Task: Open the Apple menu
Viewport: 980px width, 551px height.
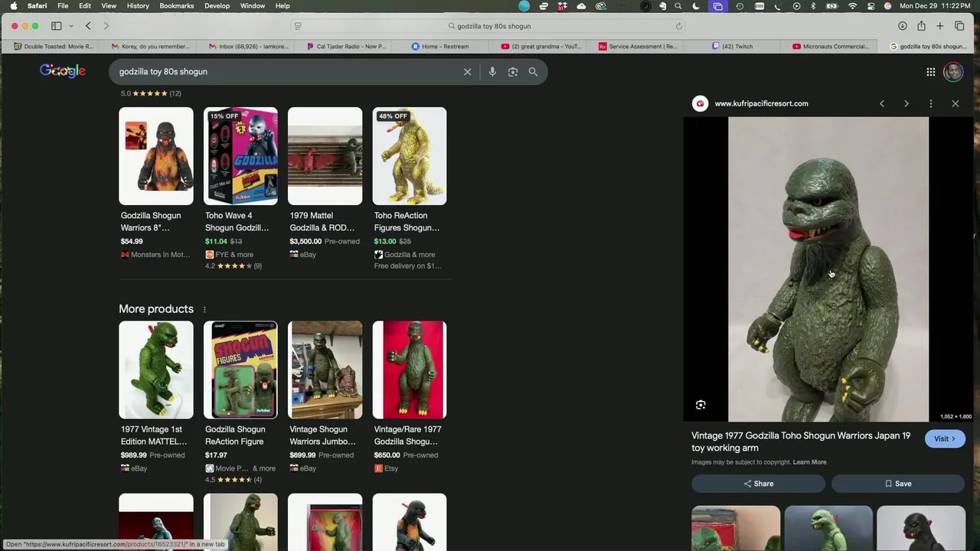Action: click(14, 6)
